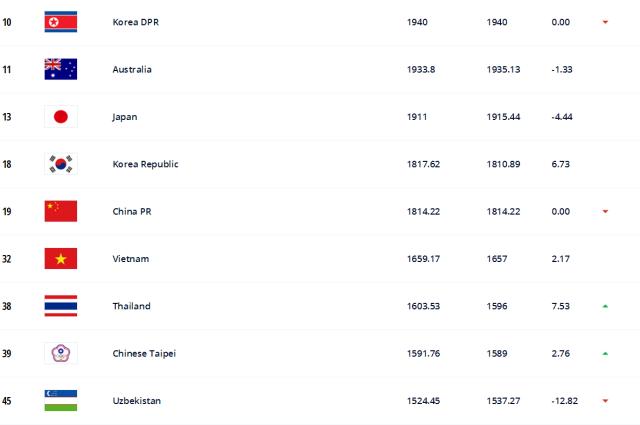Click Korea Republic's 6.73 points change
Screen dimensions: 640x425
pyautogui.click(x=561, y=164)
